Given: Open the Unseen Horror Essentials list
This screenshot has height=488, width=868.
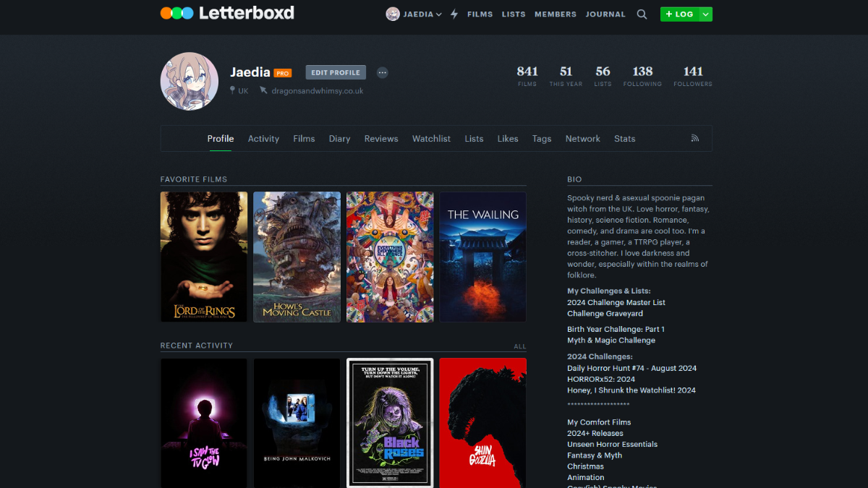Looking at the screenshot, I should tap(613, 444).
